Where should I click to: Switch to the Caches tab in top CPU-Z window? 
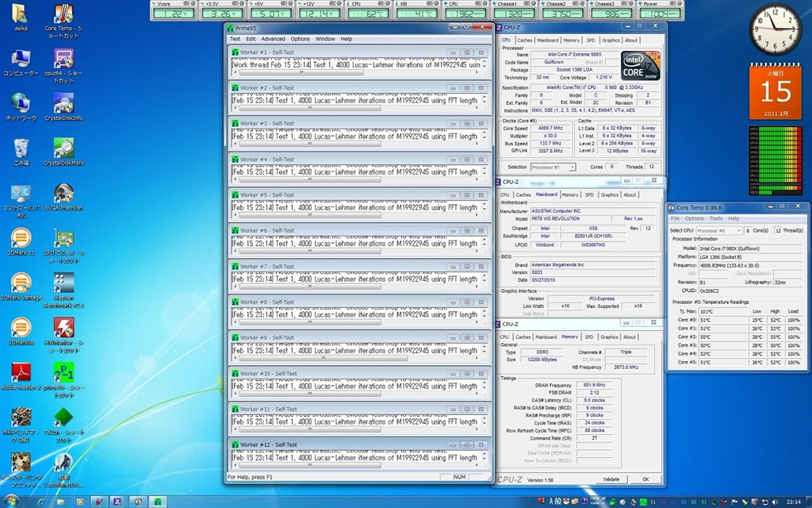tap(525, 40)
